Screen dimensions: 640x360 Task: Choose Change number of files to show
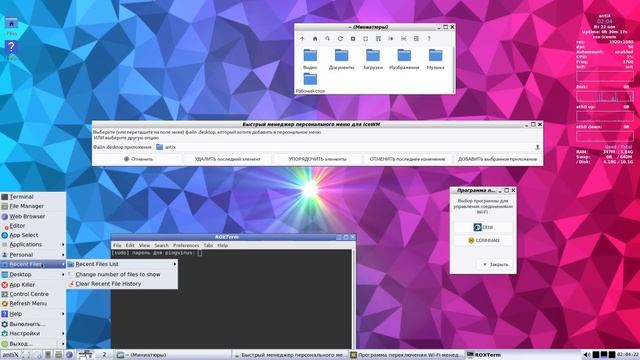(x=122, y=274)
